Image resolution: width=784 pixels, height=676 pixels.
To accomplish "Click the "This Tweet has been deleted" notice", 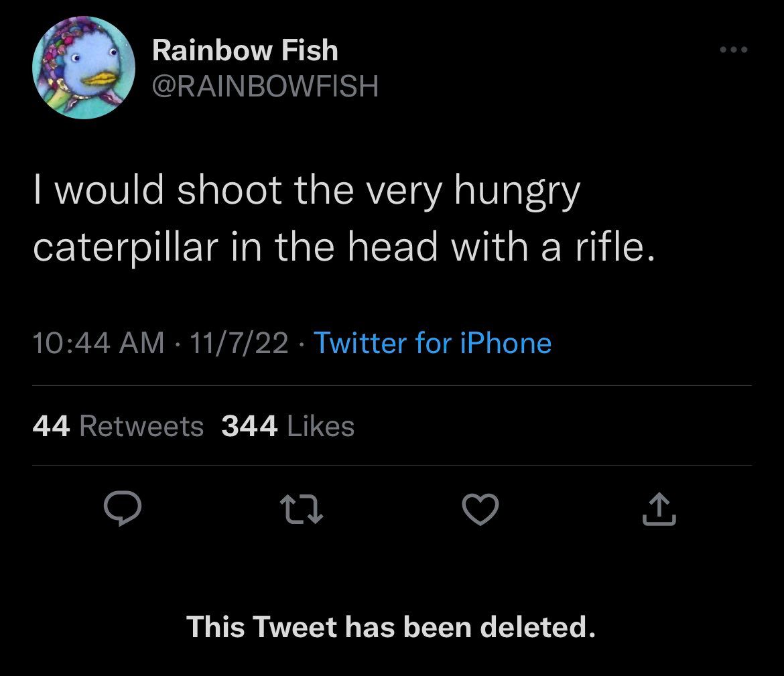I will pyautogui.click(x=391, y=627).
